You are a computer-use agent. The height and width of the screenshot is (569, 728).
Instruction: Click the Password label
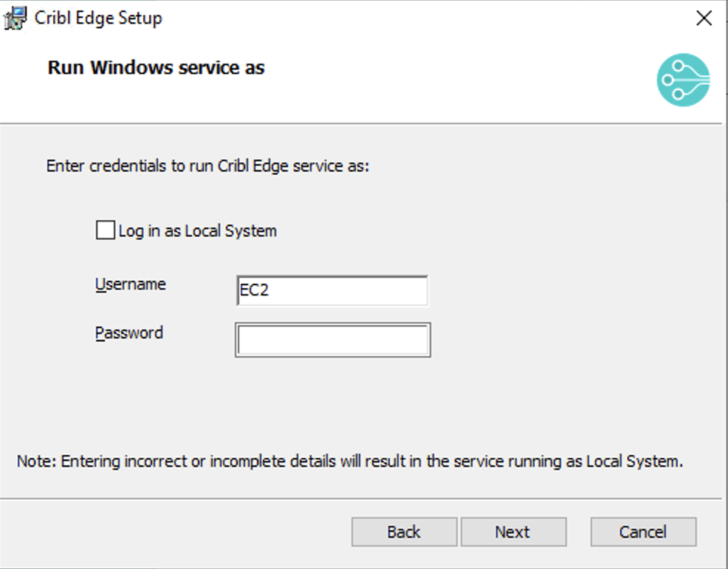pyautogui.click(x=129, y=333)
